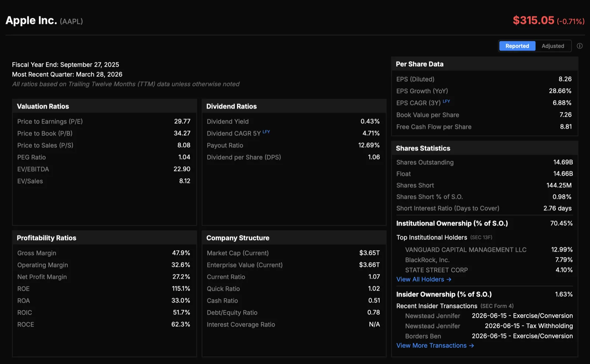Click the ROIC label
Viewport: 590px width, 364px height.
[x=25, y=312]
